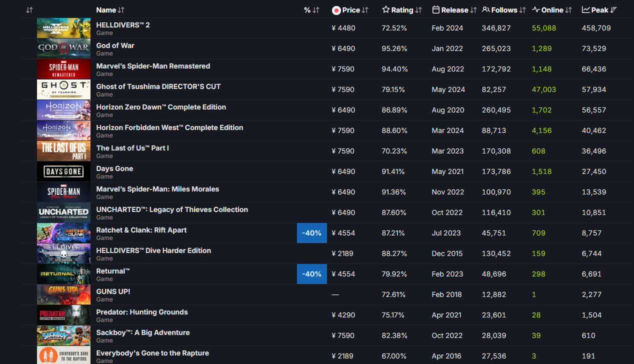
Task: Open Horizon Forbidden West thumbnail
Action: (x=63, y=130)
